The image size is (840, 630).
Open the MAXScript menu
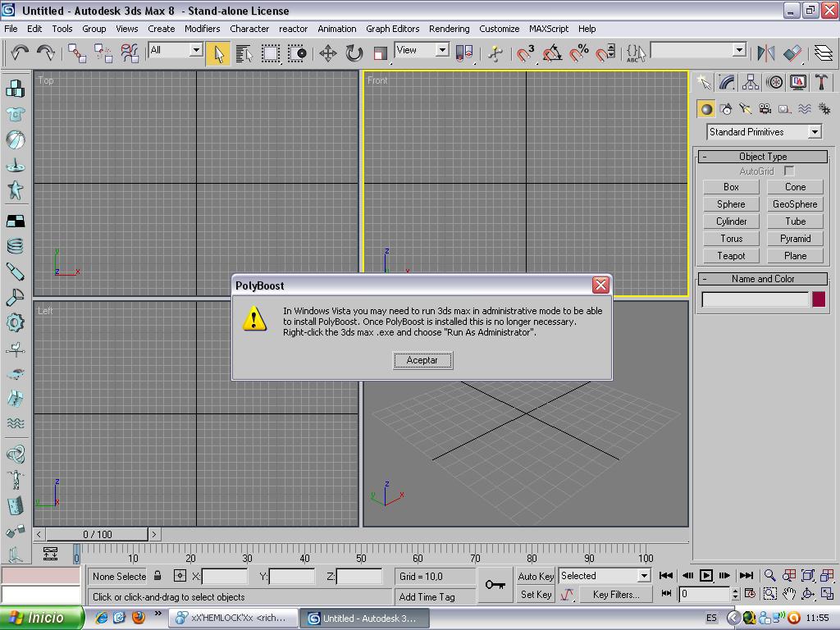tap(549, 29)
